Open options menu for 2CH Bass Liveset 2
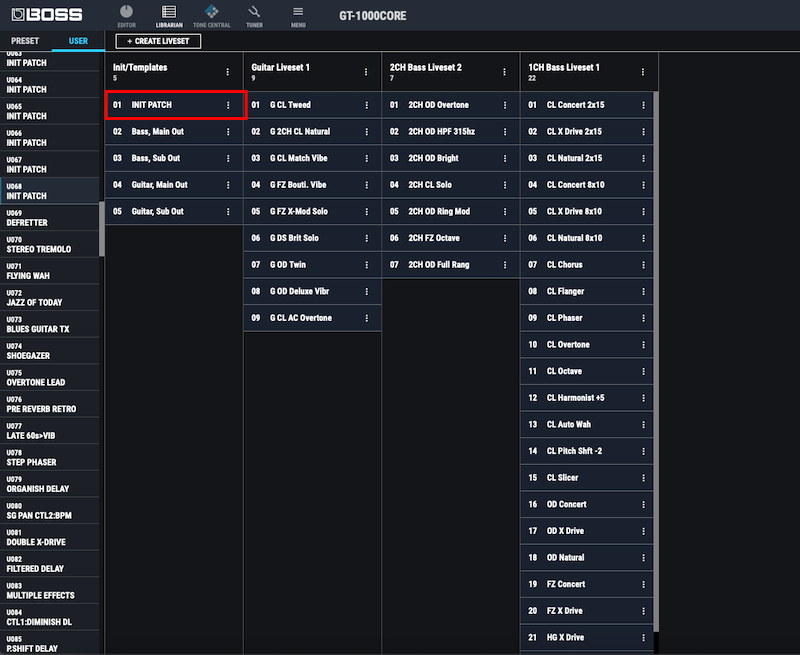 click(x=504, y=72)
